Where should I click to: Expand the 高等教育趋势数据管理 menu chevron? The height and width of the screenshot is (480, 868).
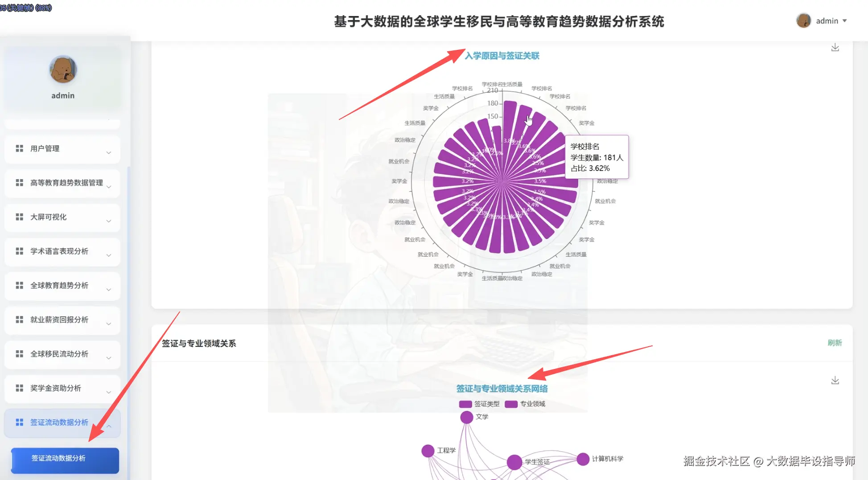click(x=109, y=187)
